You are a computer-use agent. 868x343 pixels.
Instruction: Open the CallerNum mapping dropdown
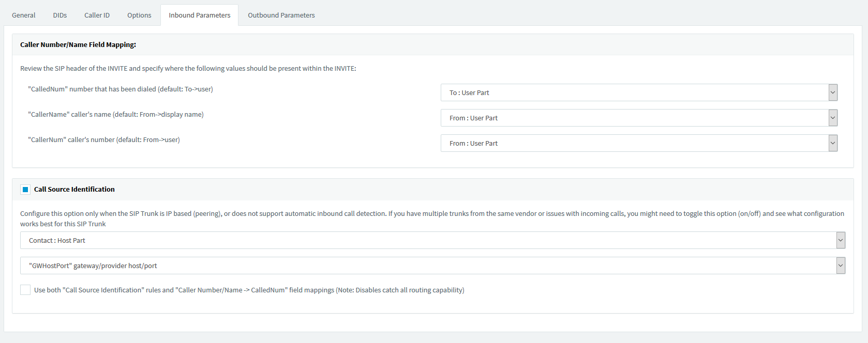(x=639, y=143)
